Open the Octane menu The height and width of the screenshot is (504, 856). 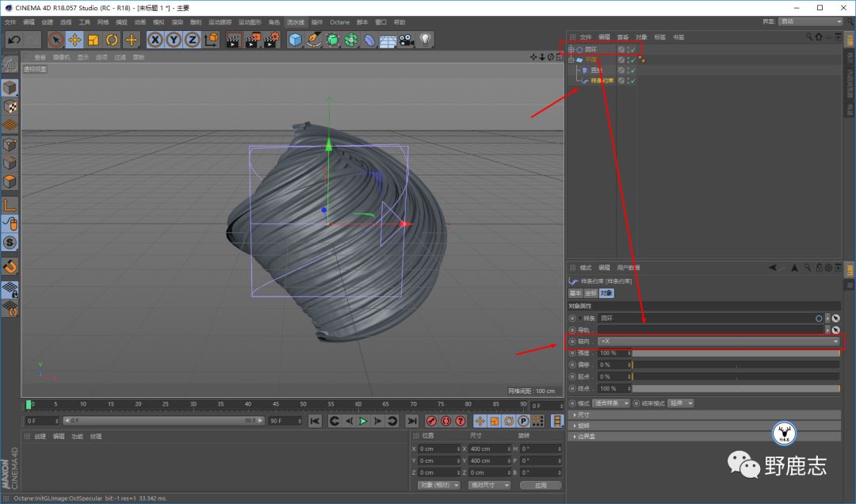point(339,22)
